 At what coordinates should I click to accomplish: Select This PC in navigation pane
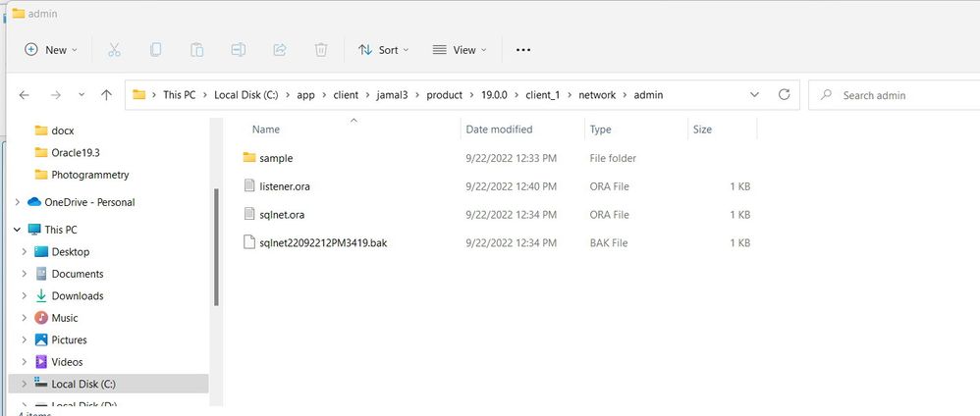[61, 230]
